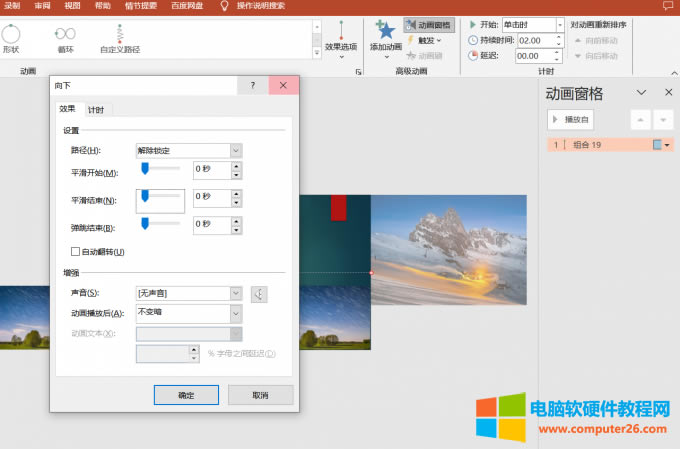The image size is (680, 449).
Task: Click the 取消 button
Action: click(x=260, y=395)
